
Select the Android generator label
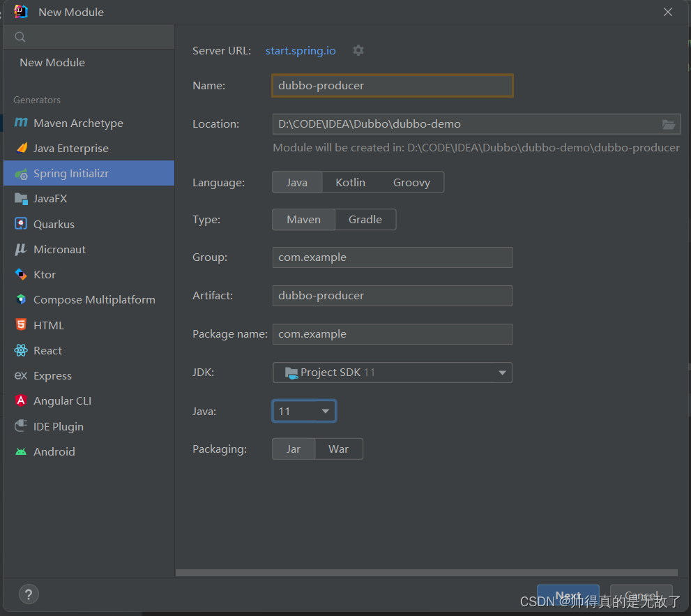click(x=54, y=451)
